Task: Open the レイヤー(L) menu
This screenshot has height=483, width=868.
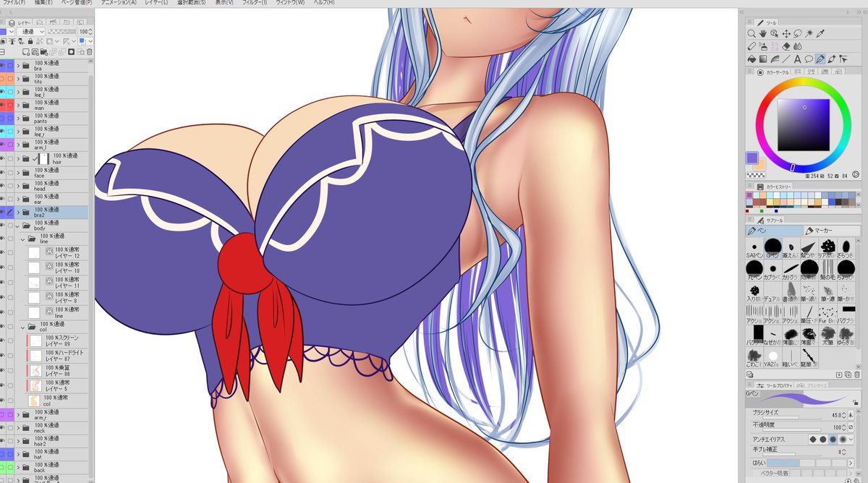Action: click(158, 3)
